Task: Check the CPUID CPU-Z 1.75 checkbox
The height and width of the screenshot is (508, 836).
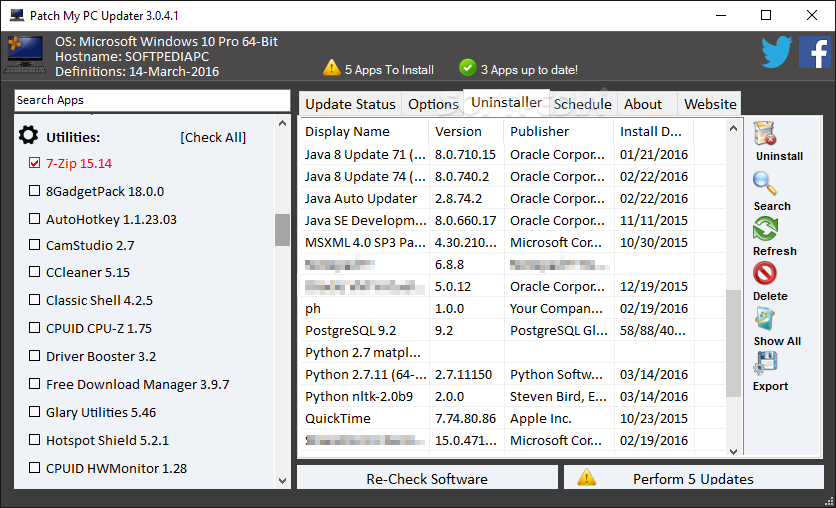Action: click(x=34, y=327)
